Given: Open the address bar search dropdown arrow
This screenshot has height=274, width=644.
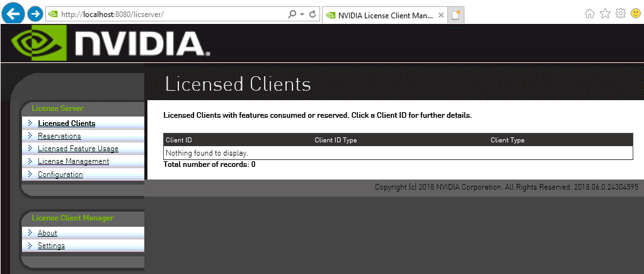Looking at the screenshot, I should [x=302, y=14].
